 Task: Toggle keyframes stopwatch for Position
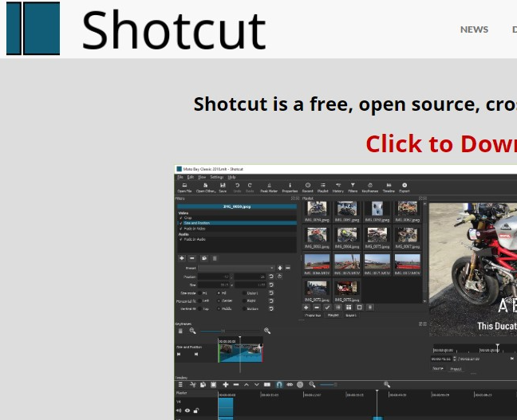279,277
